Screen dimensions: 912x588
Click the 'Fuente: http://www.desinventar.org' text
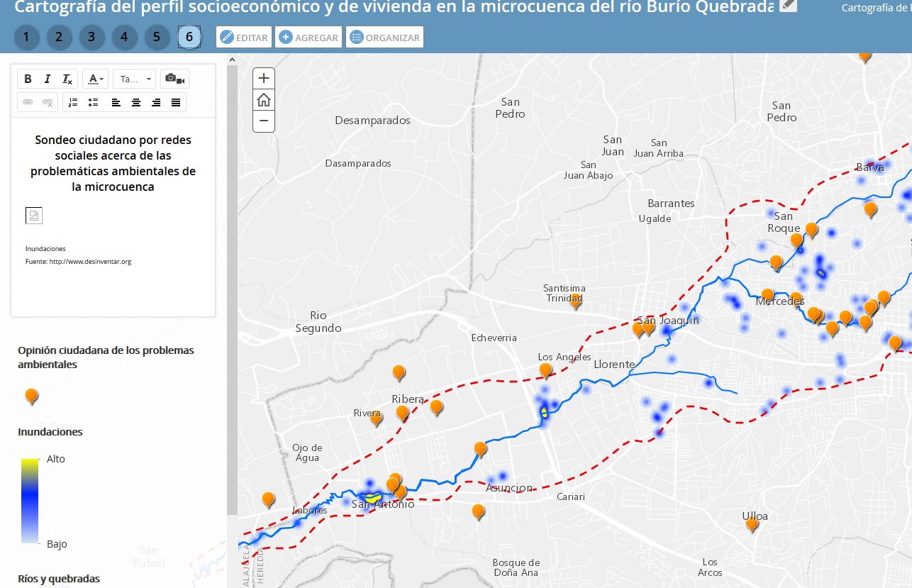click(78, 262)
